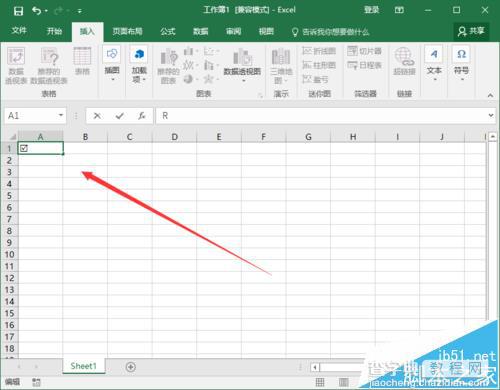Select row 5 header
This screenshot has height=390, width=500.
pos(9,196)
